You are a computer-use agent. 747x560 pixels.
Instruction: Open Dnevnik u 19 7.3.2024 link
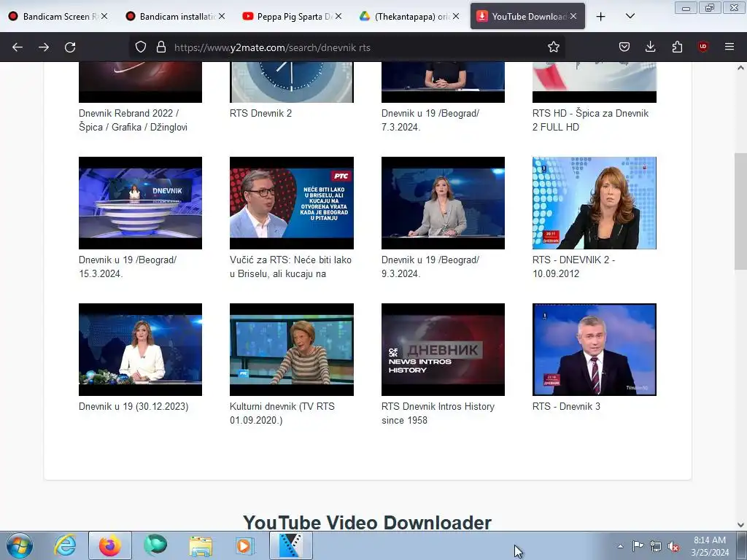click(x=430, y=120)
